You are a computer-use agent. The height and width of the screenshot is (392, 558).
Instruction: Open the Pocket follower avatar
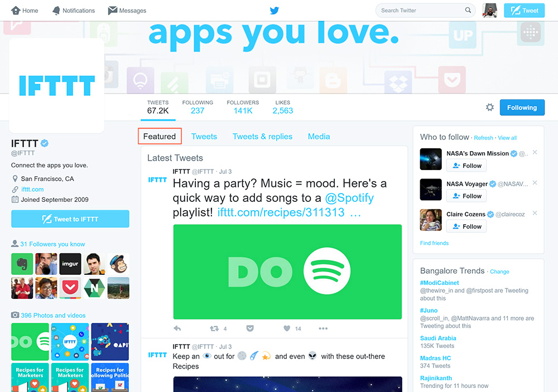coord(70,288)
